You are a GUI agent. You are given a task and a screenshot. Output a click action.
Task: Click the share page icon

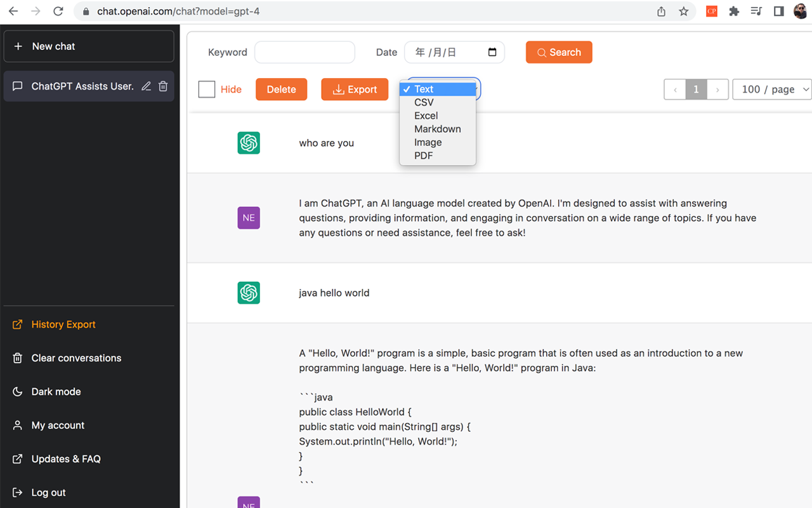coord(661,11)
